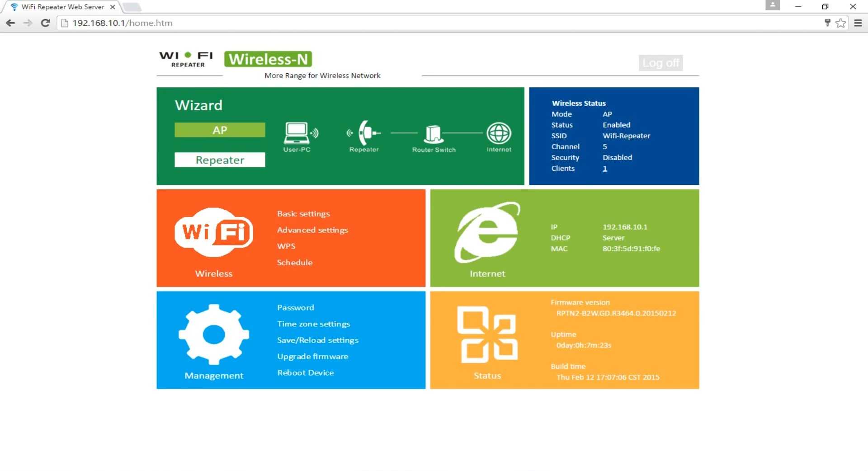Click the SSID value Wifi-Repeater
868x471 pixels.
626,136
